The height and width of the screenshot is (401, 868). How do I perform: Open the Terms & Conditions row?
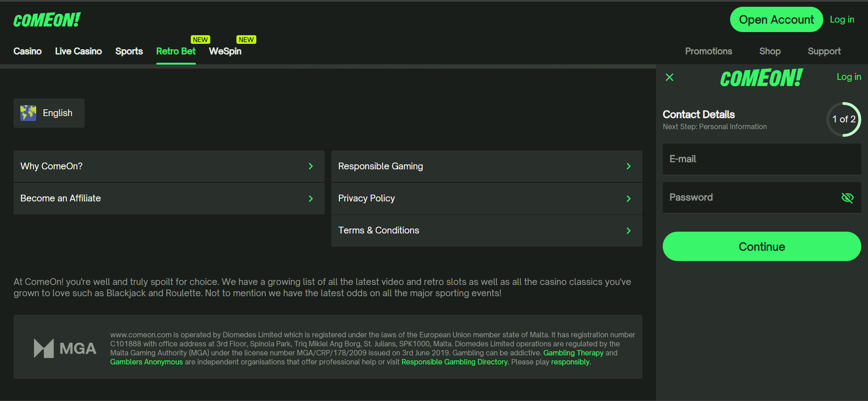click(487, 231)
